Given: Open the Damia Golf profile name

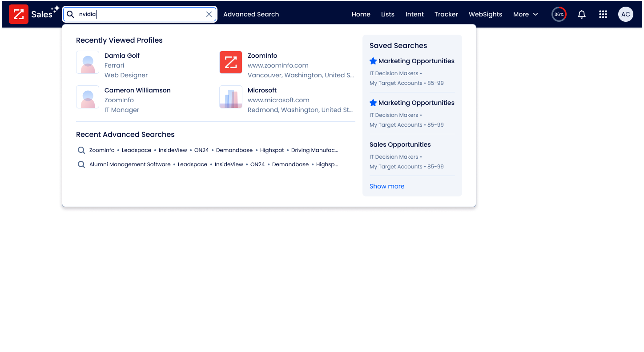Looking at the screenshot, I should click(122, 56).
